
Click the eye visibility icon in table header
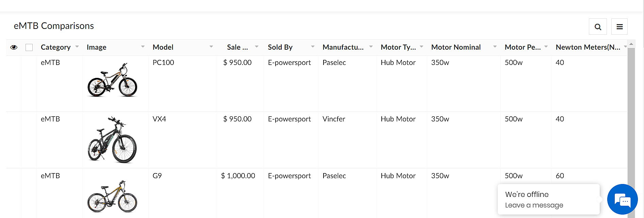coord(14,47)
